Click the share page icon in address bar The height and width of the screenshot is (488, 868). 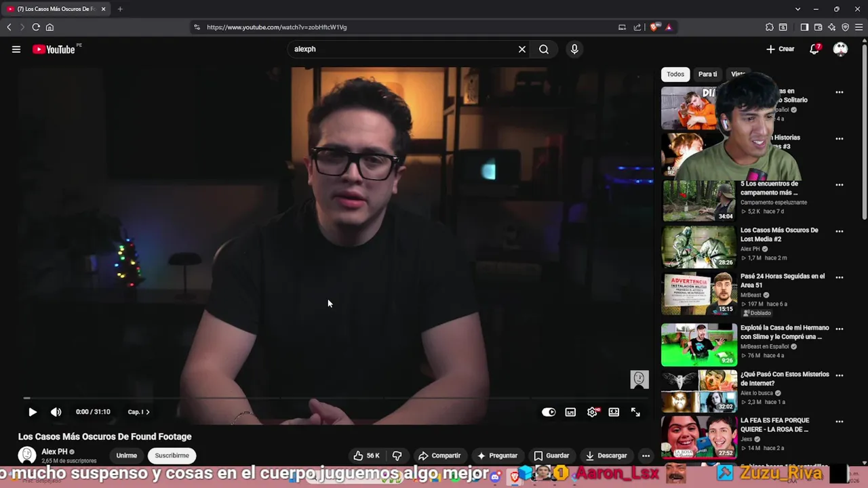pos(637,27)
